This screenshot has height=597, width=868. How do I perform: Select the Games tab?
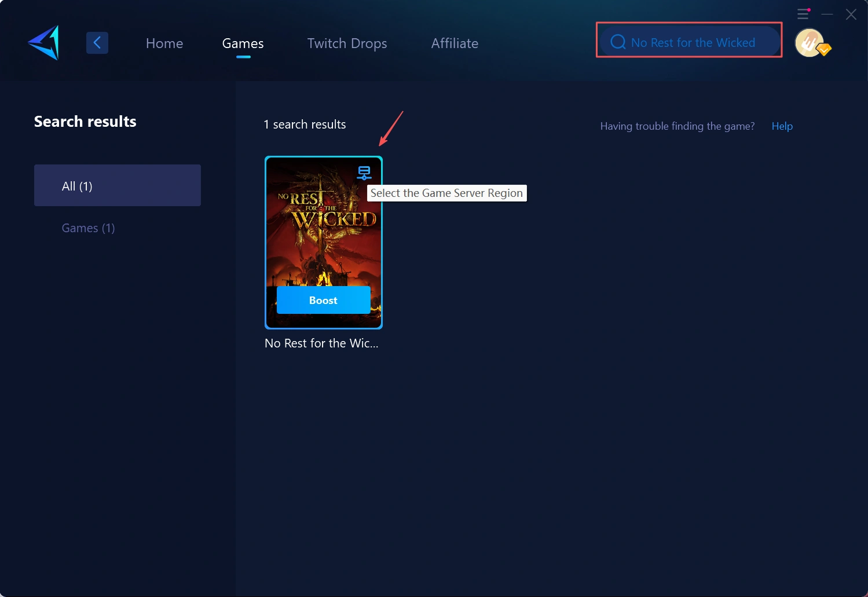coord(243,43)
